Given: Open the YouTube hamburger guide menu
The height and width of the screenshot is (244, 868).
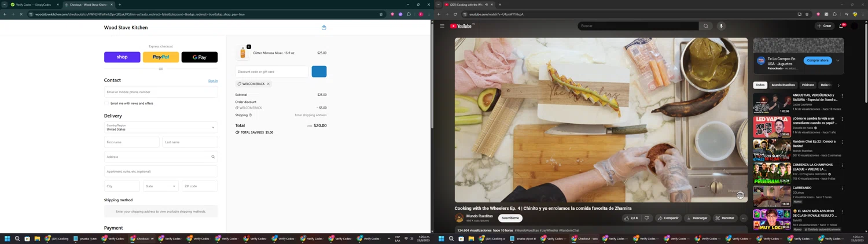Looking at the screenshot, I should [x=442, y=26].
